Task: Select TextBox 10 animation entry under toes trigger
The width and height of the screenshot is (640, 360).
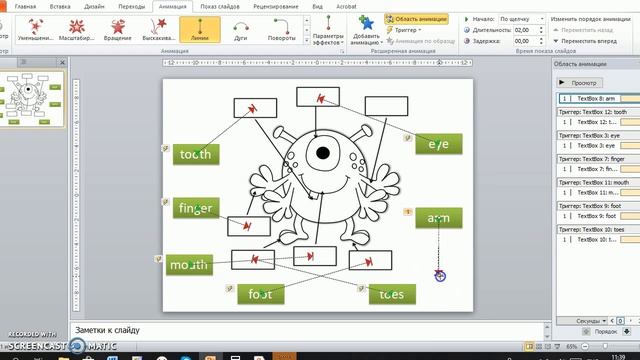Action: click(x=598, y=240)
